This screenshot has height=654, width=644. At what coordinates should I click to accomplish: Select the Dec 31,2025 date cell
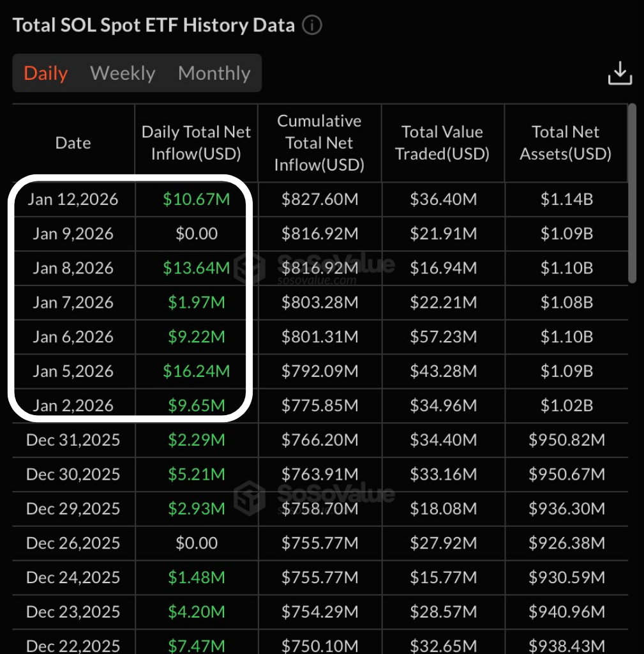(x=73, y=440)
